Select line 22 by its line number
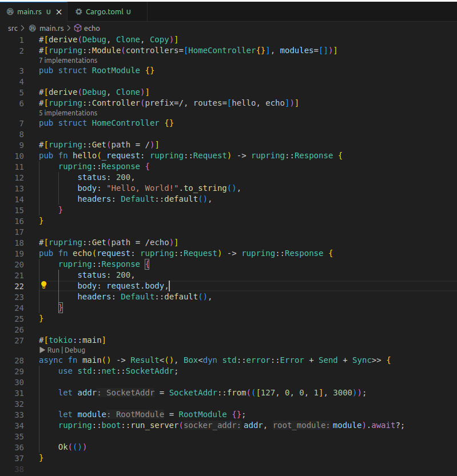 (x=19, y=286)
